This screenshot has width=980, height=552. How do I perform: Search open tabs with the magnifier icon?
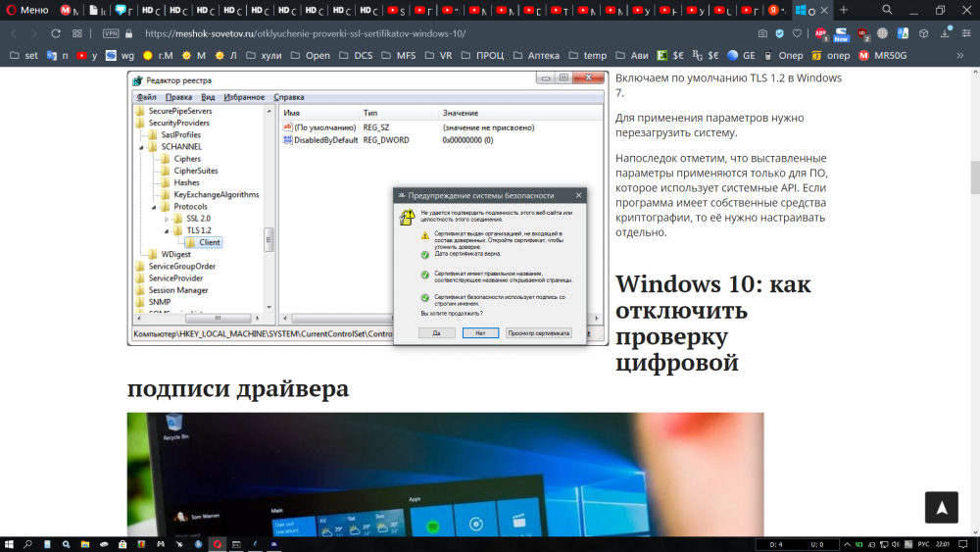coord(887,10)
